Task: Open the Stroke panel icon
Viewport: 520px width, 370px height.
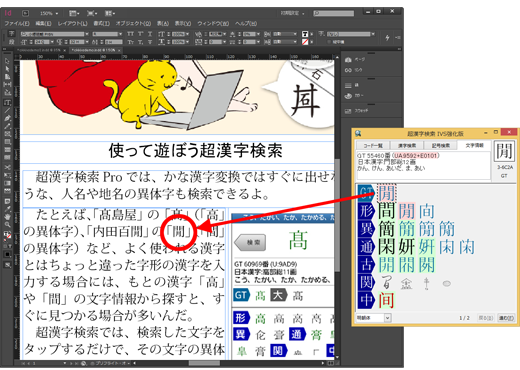Action: [348, 85]
